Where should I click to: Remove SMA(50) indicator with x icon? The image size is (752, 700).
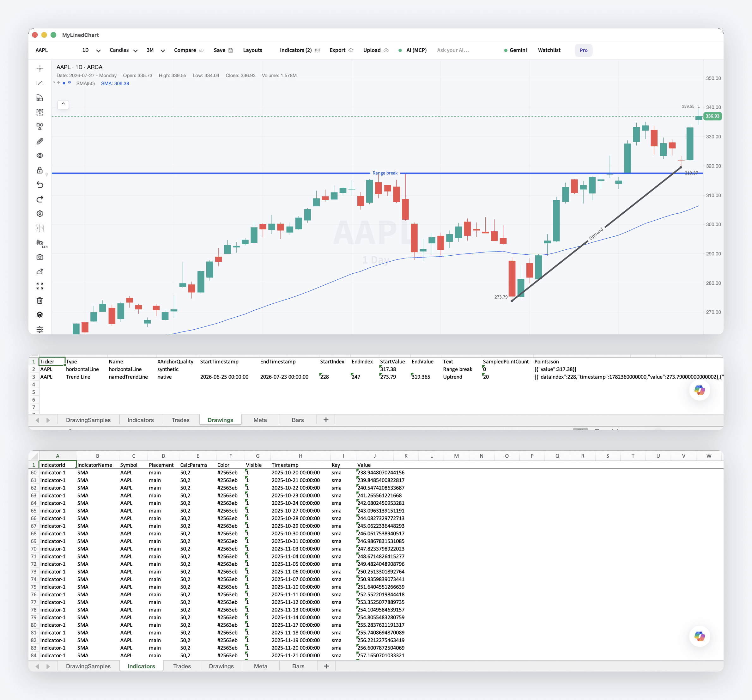point(54,82)
